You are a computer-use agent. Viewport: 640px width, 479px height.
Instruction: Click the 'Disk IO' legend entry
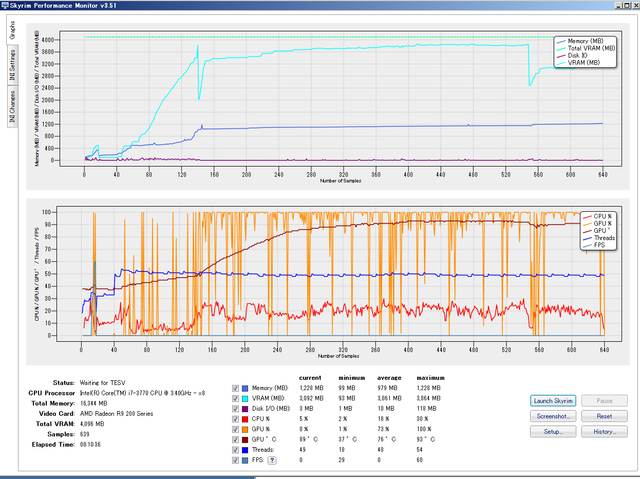click(x=577, y=55)
